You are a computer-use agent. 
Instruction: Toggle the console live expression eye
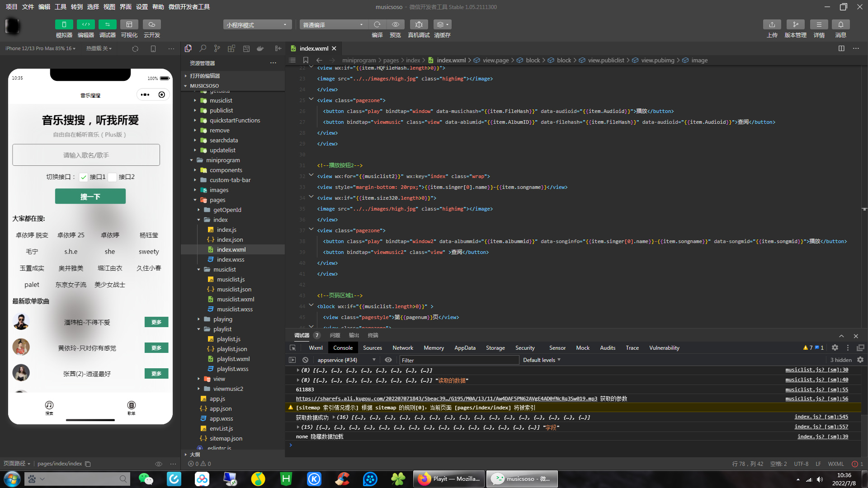click(x=388, y=360)
